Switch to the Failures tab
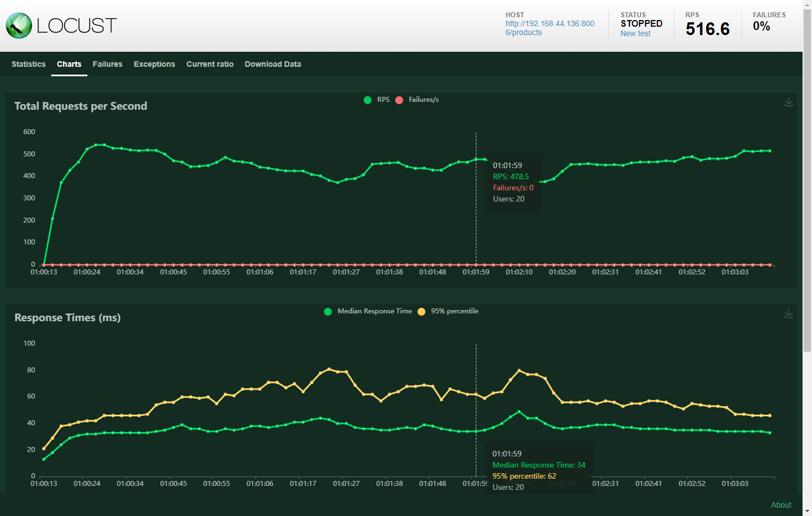The height and width of the screenshot is (516, 812). (x=107, y=64)
